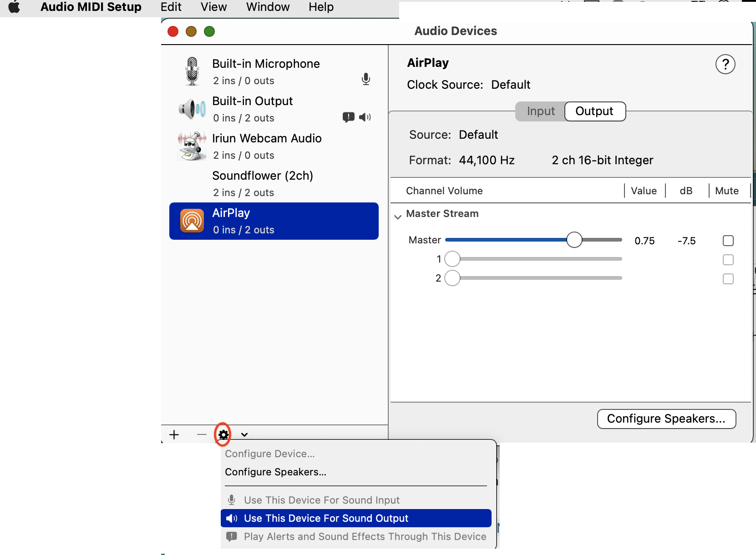Click the Value column header
The width and height of the screenshot is (756, 555).
(x=644, y=191)
